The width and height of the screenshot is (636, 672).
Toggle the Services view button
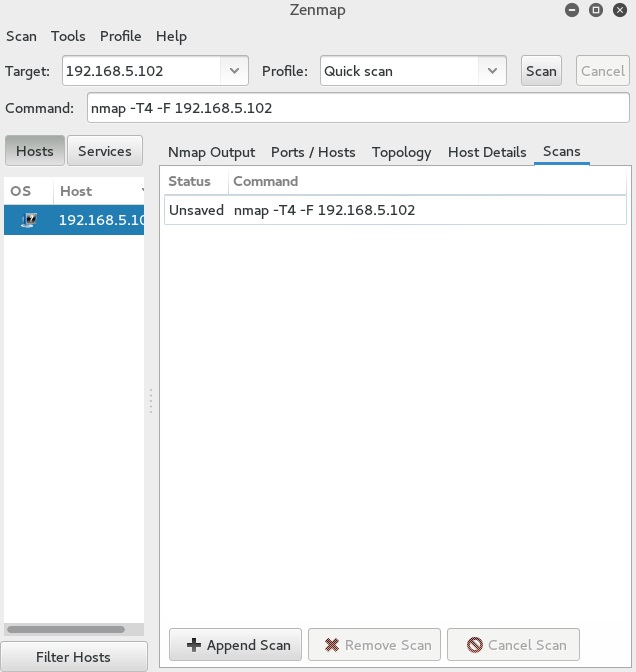point(105,151)
